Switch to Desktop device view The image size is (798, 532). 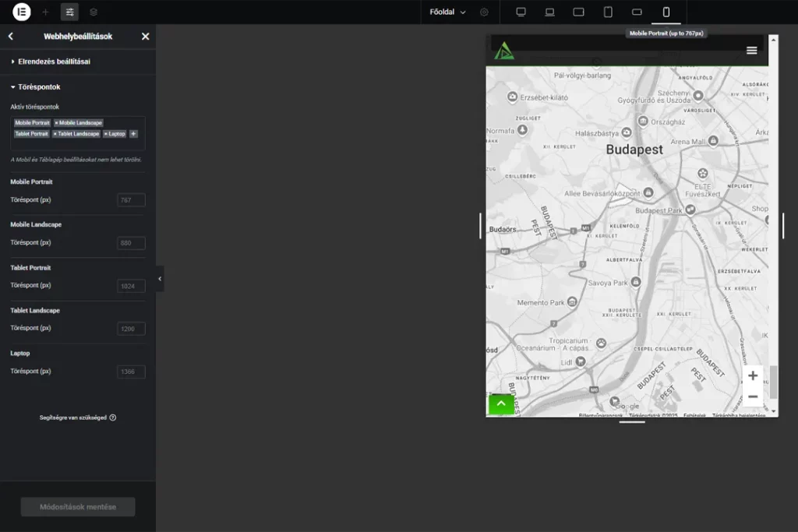pyautogui.click(x=521, y=12)
